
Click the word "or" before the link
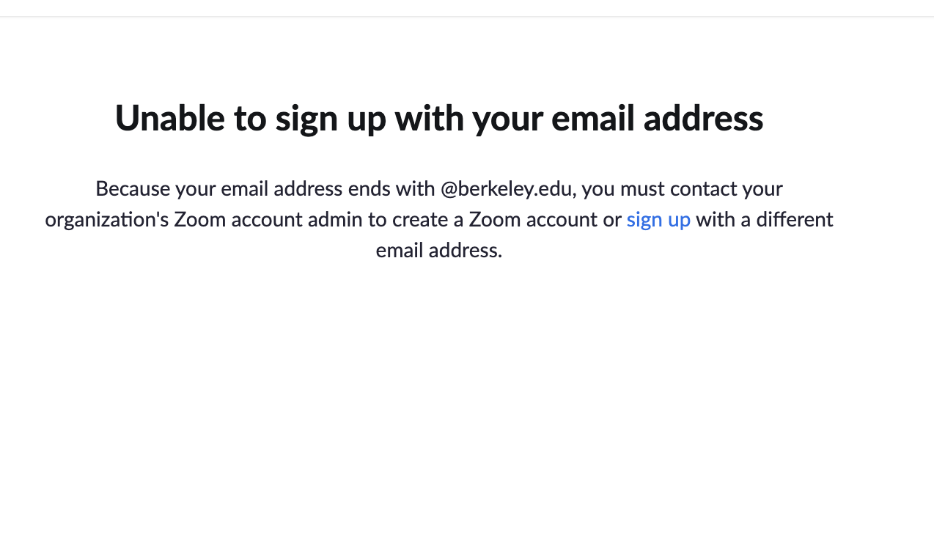coord(612,220)
